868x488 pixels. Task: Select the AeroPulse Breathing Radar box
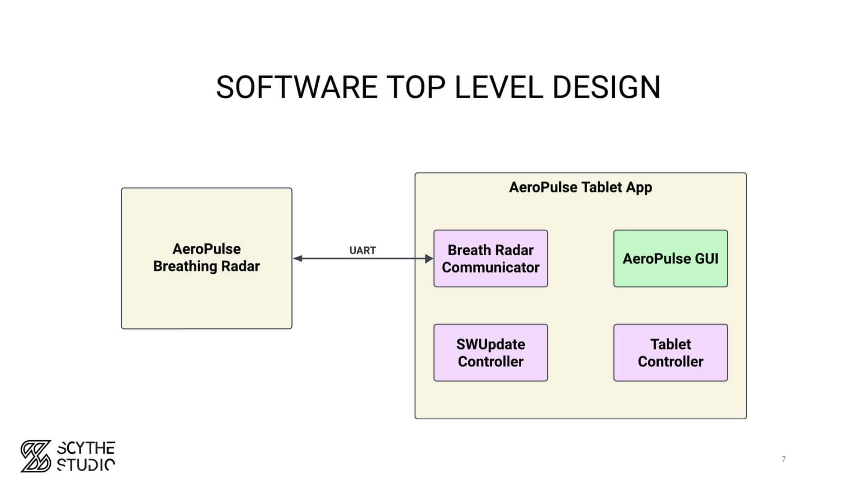coord(207,258)
